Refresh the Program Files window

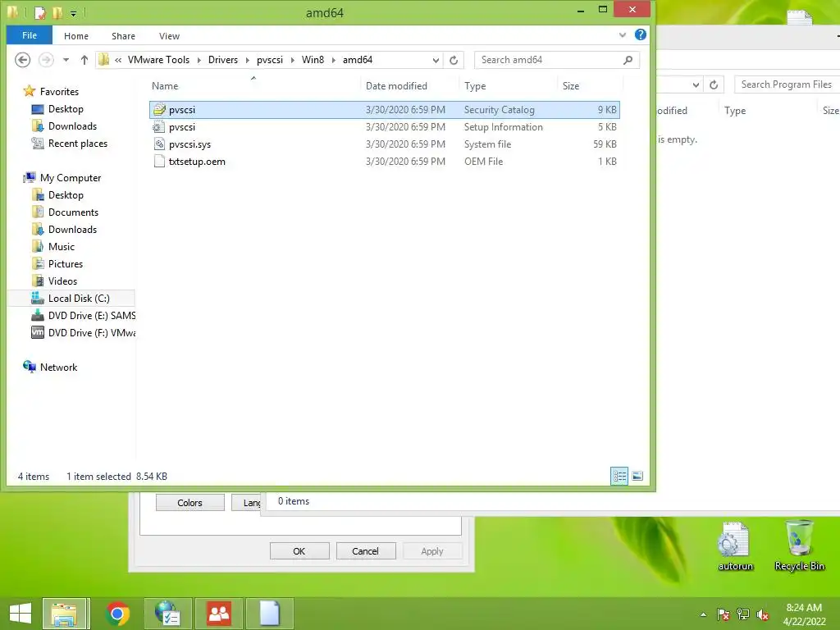714,84
